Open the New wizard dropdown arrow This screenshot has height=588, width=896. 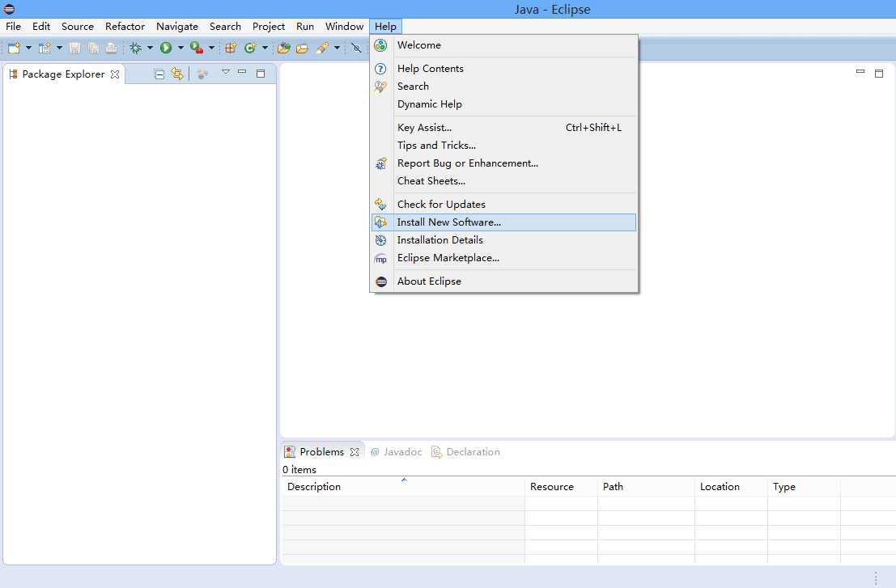coord(28,48)
